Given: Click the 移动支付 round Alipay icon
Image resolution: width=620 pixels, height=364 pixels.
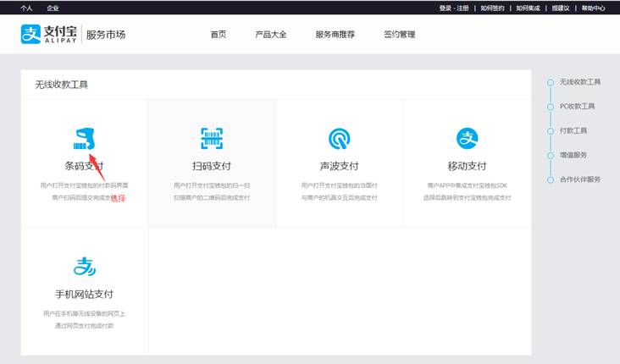Looking at the screenshot, I should [x=467, y=138].
